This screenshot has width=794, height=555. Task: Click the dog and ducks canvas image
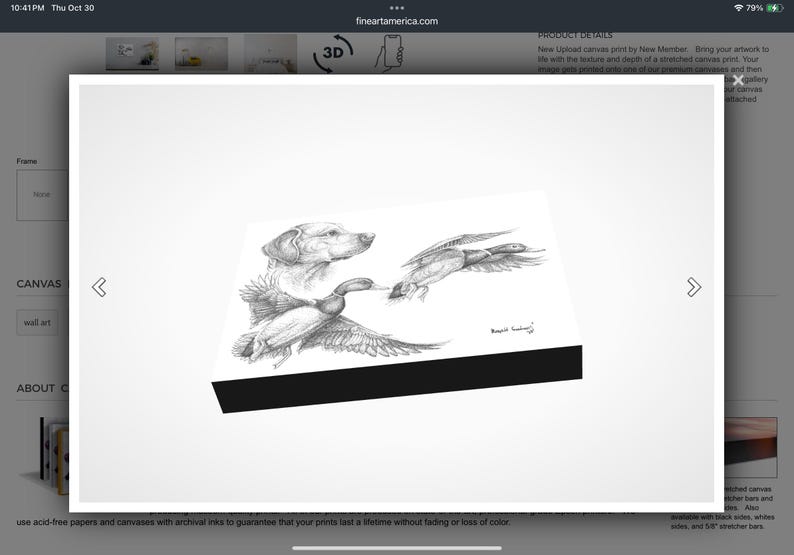click(x=397, y=301)
